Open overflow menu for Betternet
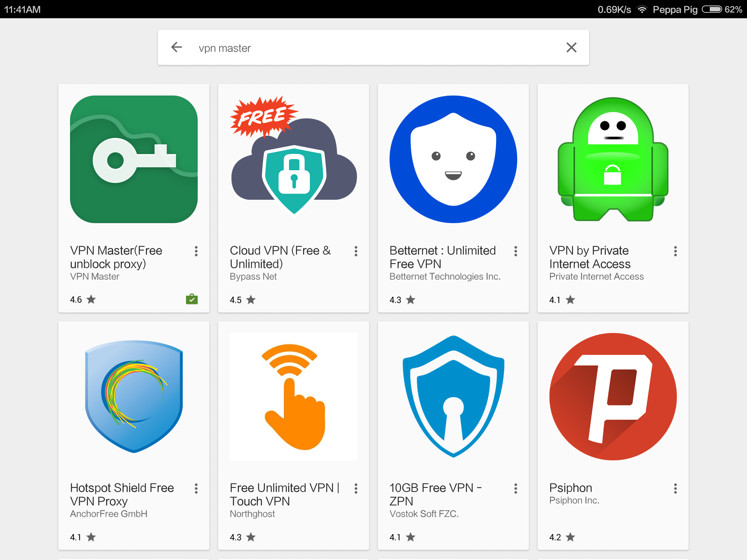The width and height of the screenshot is (747, 560). pyautogui.click(x=516, y=251)
